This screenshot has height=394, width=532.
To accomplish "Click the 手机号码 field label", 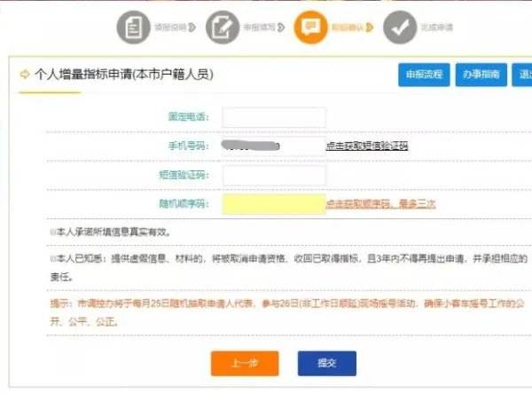I will click(x=189, y=146).
